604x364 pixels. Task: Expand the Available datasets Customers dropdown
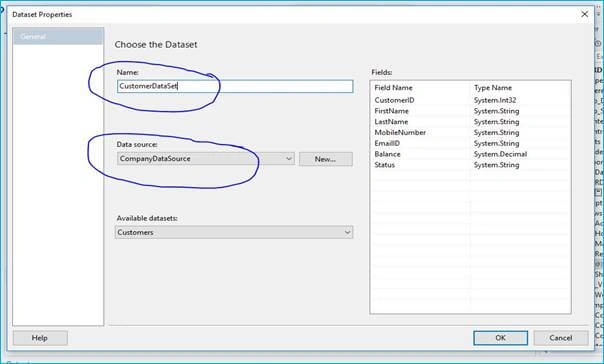(233, 232)
